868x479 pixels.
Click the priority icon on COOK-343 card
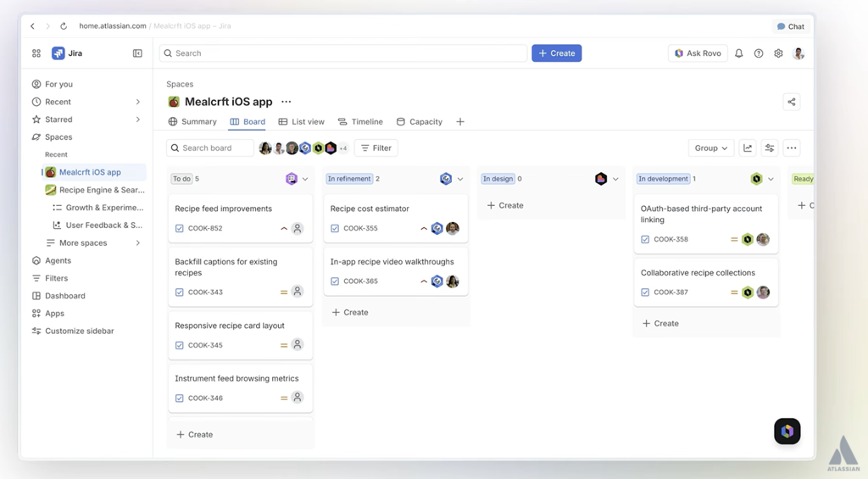coord(283,292)
